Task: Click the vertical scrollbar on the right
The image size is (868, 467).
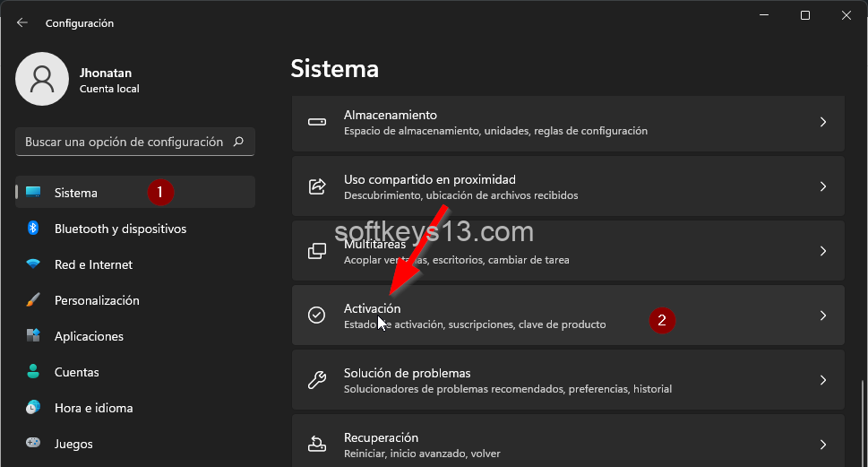Action: click(x=863, y=421)
